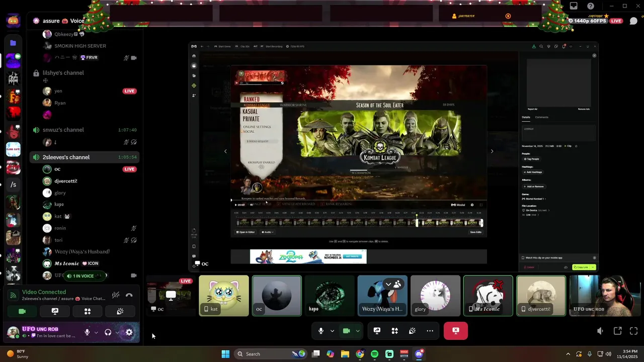Screen dimensions: 644x362
Task: Open activities icon in call bar
Action: pos(394,331)
